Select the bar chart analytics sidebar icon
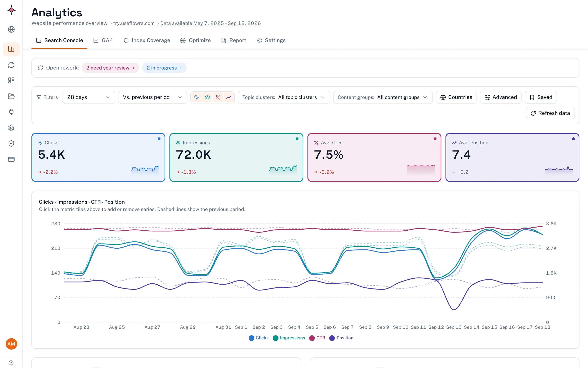The image size is (588, 368). (x=11, y=49)
